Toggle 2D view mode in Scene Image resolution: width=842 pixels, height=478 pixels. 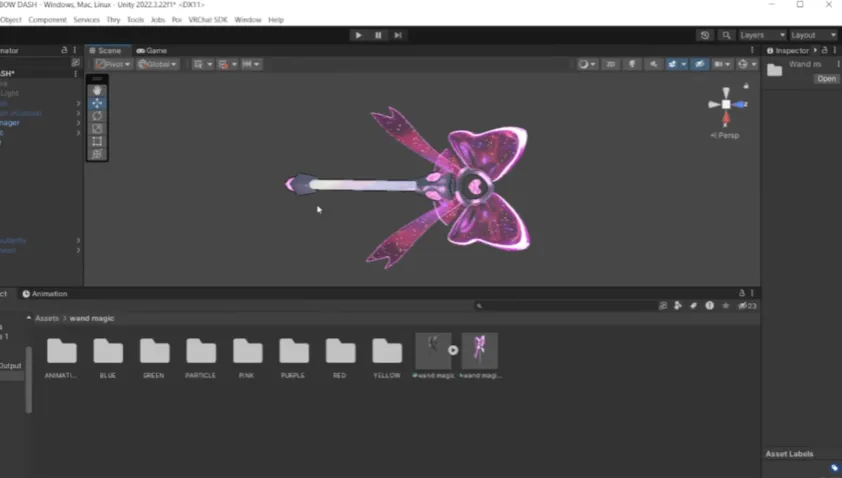[610, 64]
